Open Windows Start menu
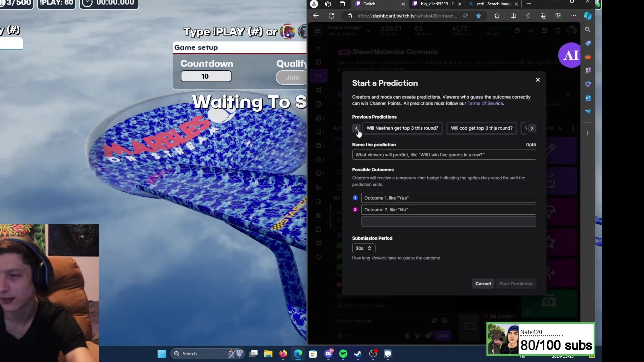Screen dimensions: 644x362 click(162, 354)
